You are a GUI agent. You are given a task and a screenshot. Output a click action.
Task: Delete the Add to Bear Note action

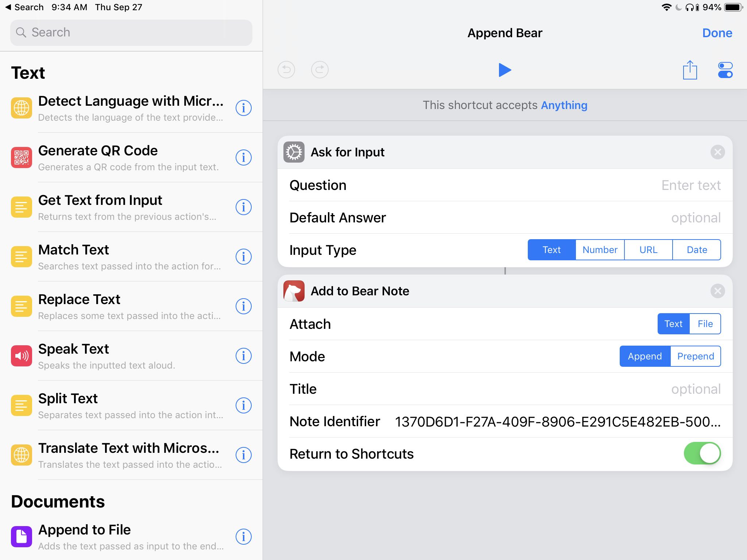[x=717, y=291]
